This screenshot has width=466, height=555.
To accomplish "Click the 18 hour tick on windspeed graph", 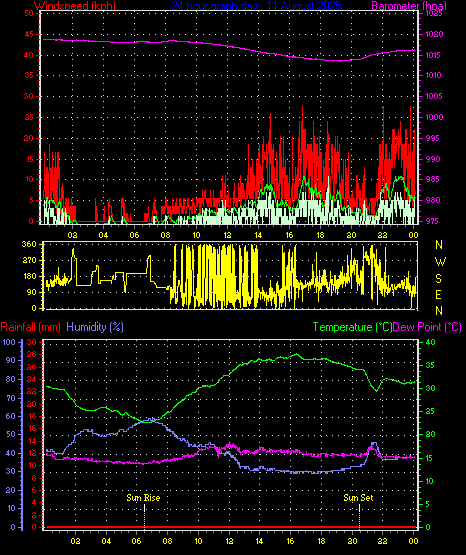I will tap(320, 235).
